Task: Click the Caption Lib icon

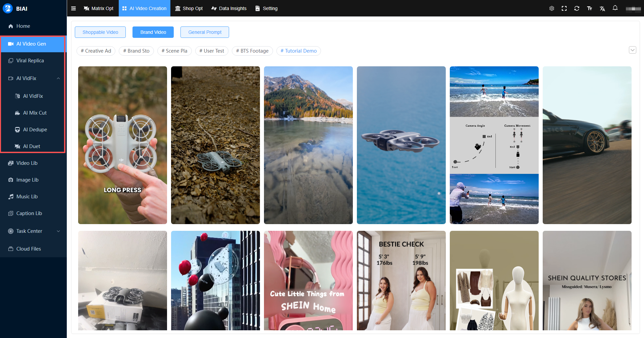Action: [x=11, y=213]
